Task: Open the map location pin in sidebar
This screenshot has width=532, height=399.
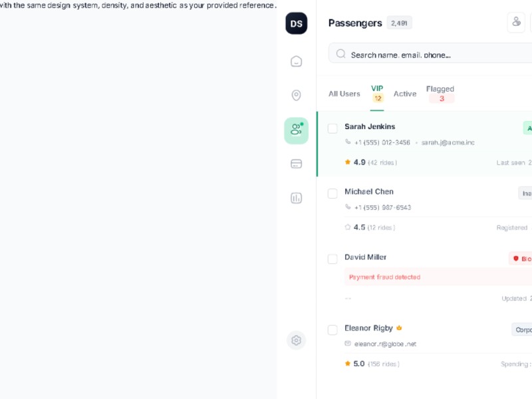Action: (x=297, y=95)
